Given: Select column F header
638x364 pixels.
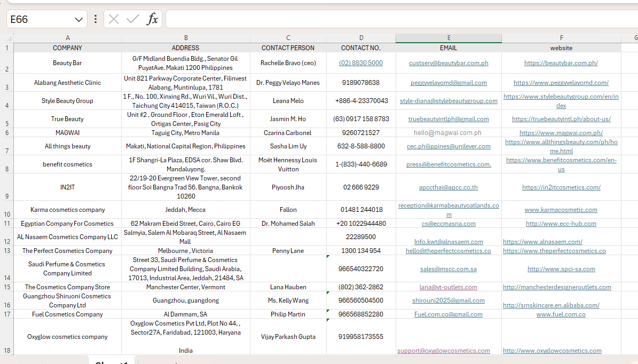Looking at the screenshot, I should [561, 38].
